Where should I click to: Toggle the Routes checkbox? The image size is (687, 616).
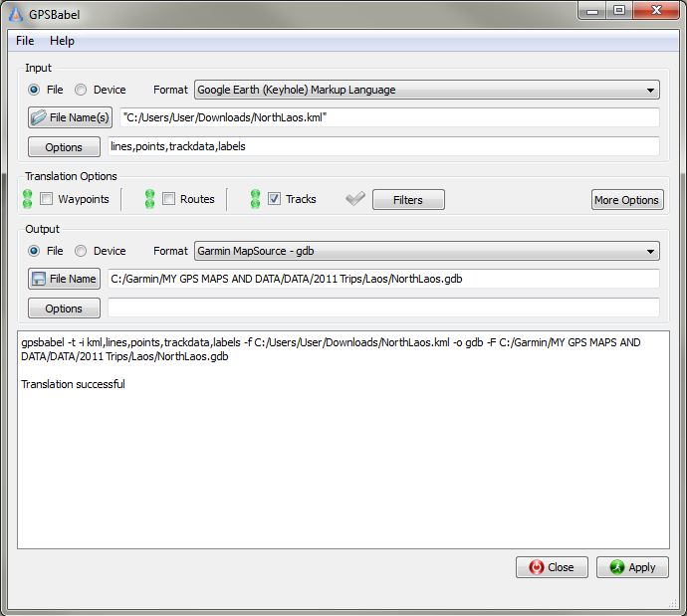point(168,199)
